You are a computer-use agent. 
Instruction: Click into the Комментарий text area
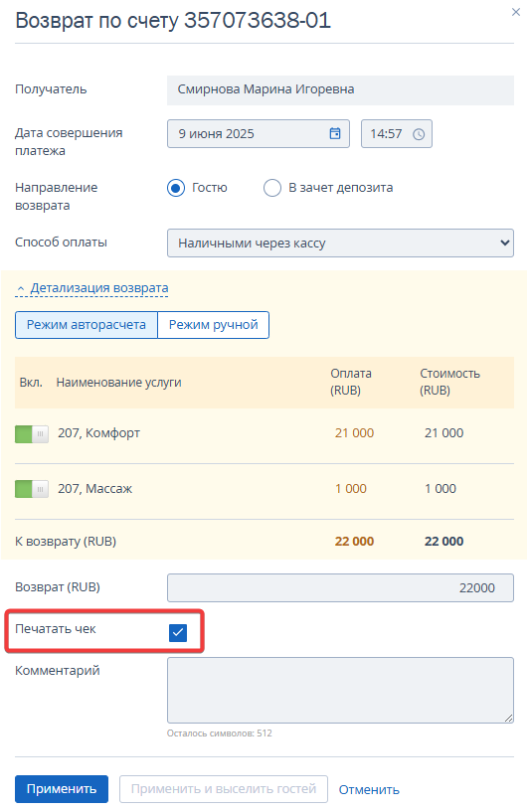click(x=340, y=691)
